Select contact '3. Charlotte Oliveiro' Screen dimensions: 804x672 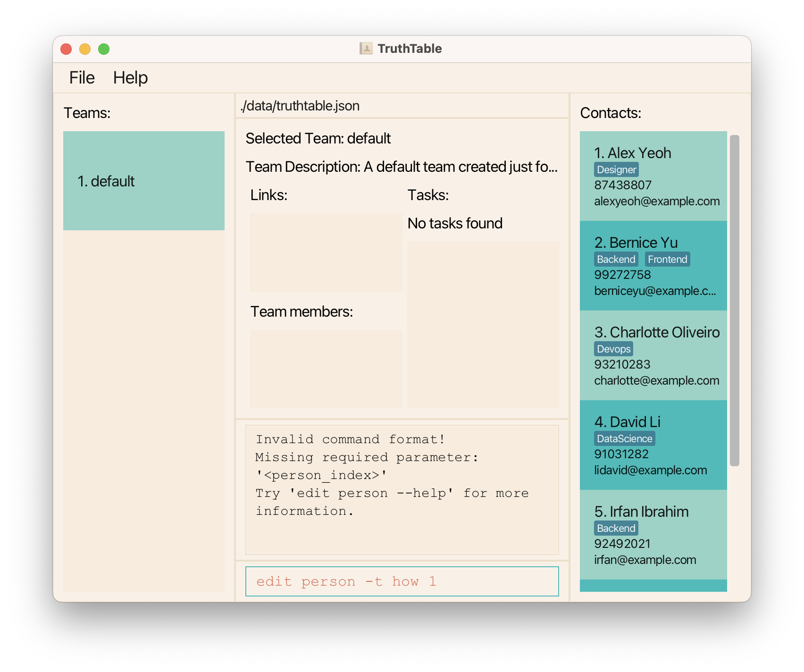653,355
